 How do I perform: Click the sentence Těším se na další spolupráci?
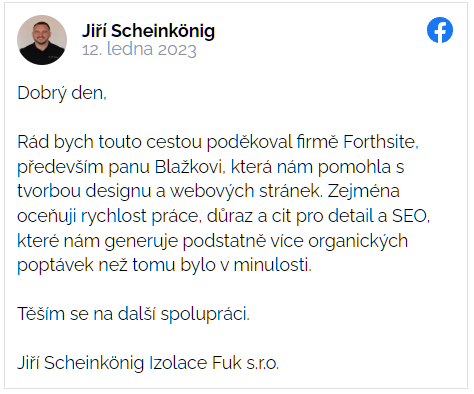133,314
